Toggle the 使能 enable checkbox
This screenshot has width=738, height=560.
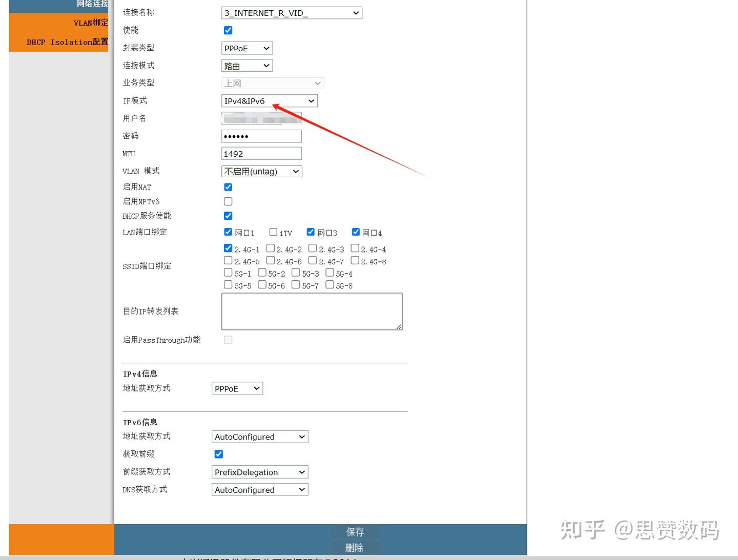228,30
